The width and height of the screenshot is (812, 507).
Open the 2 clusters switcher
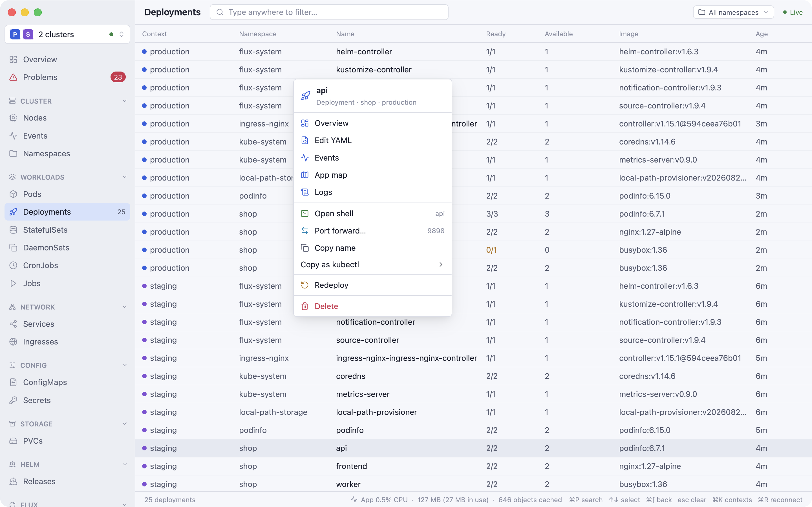[67, 34]
